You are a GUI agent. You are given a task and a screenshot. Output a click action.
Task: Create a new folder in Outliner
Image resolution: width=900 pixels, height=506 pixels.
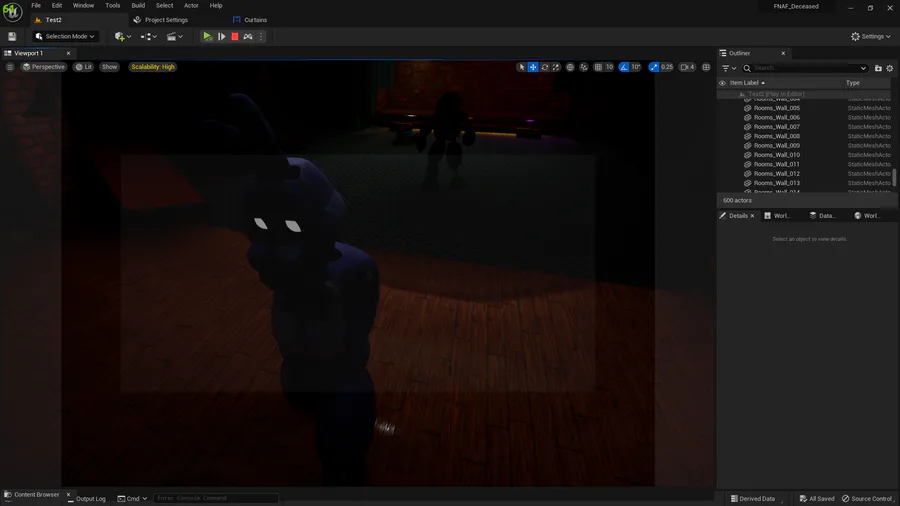(x=878, y=68)
